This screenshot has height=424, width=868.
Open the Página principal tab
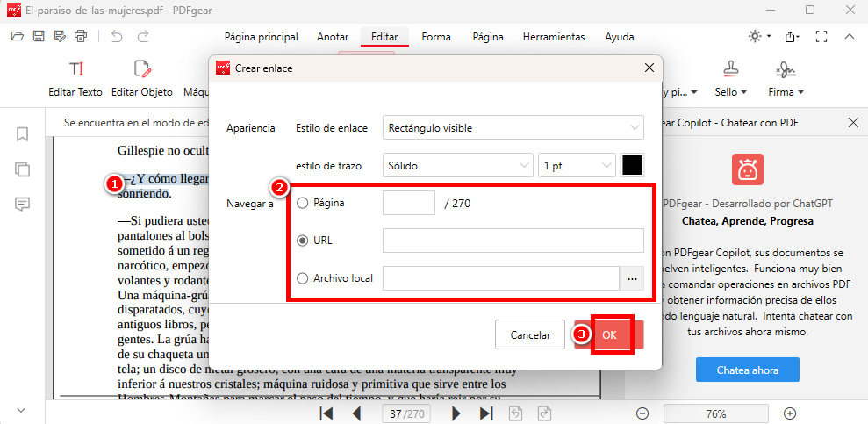click(x=262, y=37)
